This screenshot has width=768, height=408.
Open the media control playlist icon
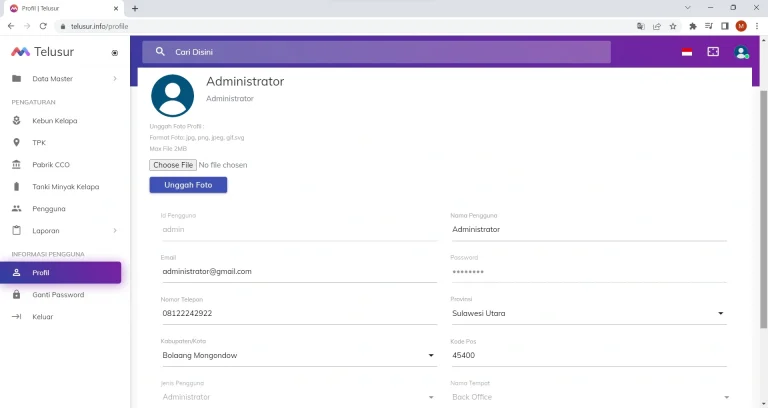tap(709, 26)
